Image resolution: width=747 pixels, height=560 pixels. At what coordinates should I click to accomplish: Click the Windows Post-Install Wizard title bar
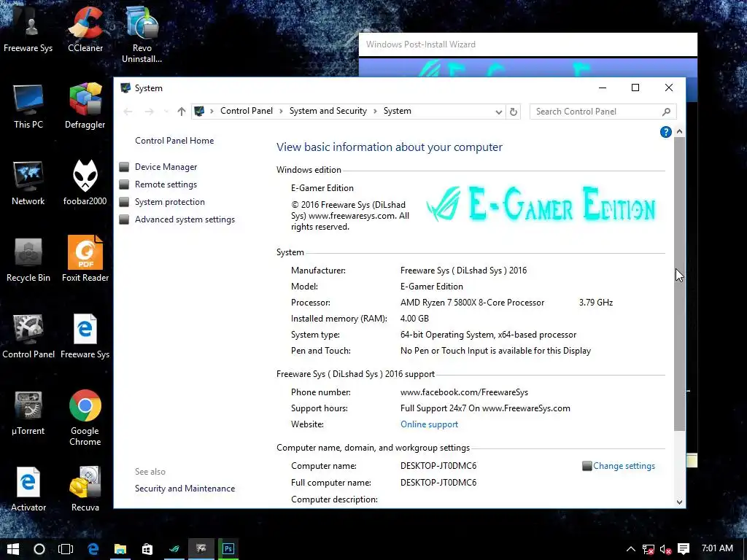[528, 44]
